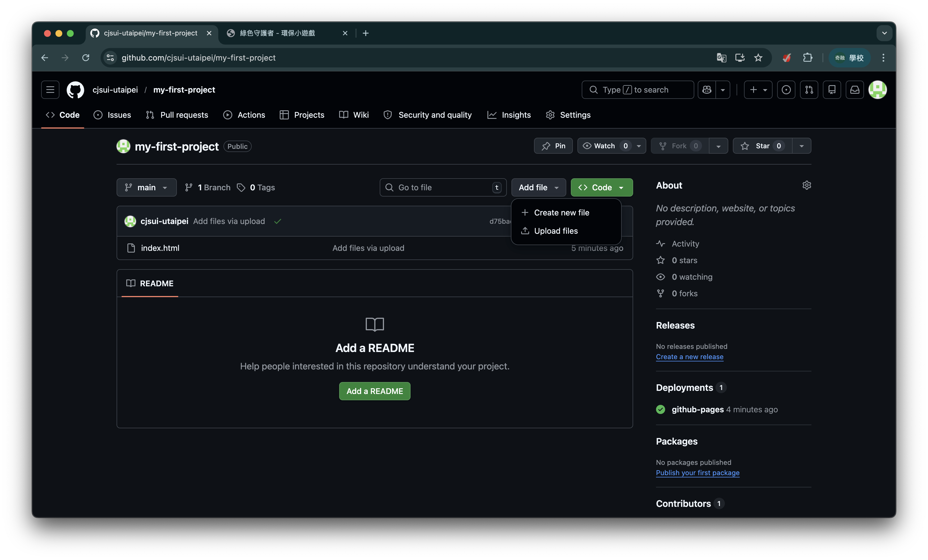Open the commit status checkmark icon
Viewport: 928px width, 560px height.
tap(278, 221)
